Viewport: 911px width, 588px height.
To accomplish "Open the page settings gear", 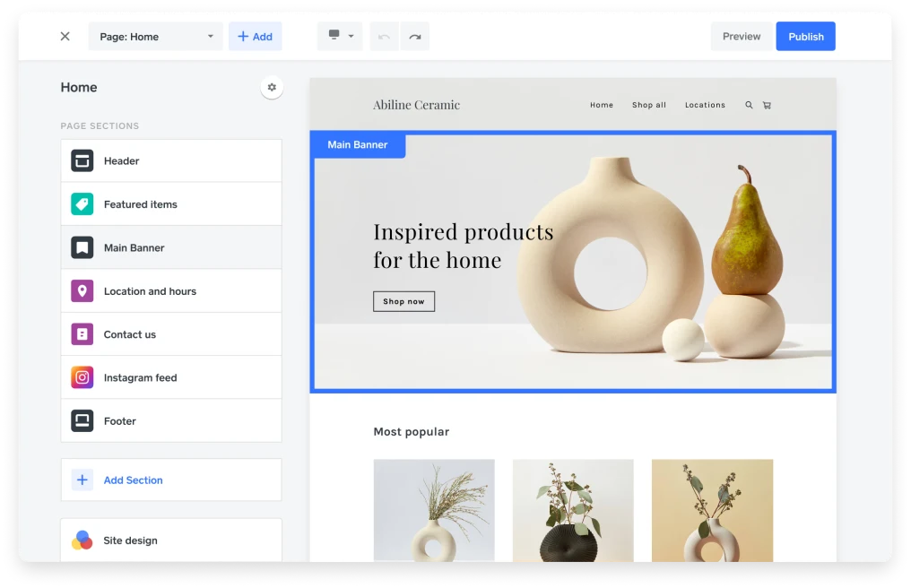I will [x=272, y=88].
